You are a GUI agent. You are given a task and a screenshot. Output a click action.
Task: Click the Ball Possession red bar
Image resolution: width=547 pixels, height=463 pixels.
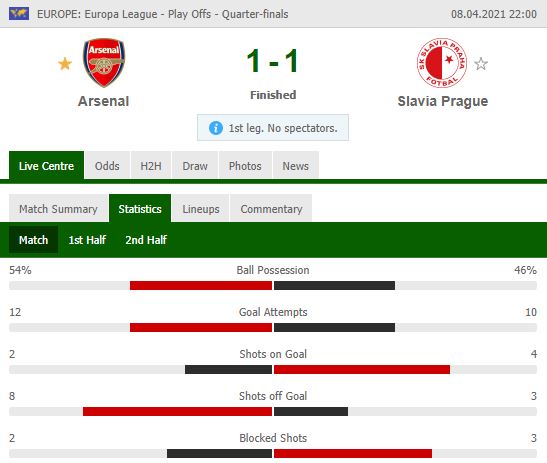click(201, 285)
